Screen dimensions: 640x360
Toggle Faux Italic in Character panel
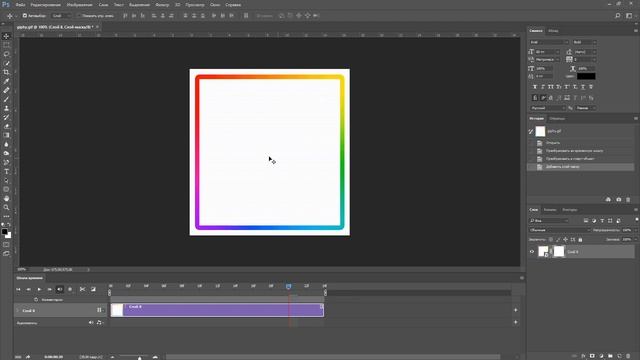[x=543, y=87]
